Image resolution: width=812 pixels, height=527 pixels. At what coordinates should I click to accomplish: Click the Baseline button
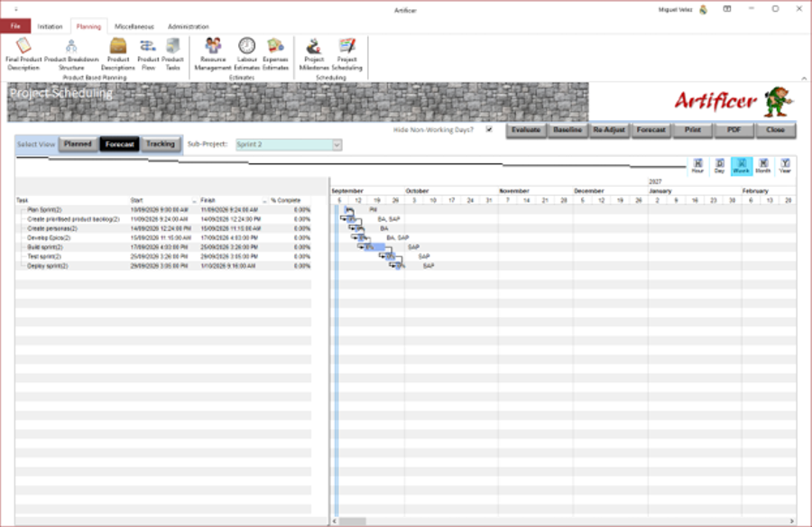click(x=567, y=130)
